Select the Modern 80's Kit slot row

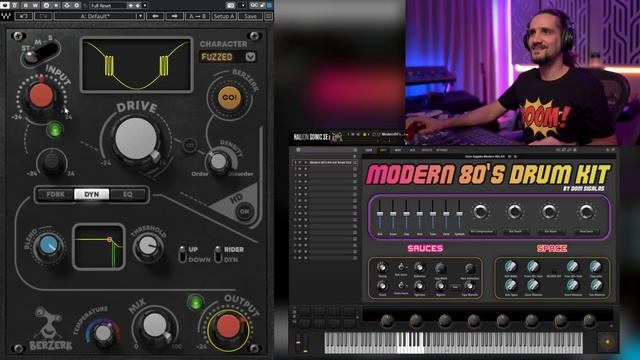point(326,162)
